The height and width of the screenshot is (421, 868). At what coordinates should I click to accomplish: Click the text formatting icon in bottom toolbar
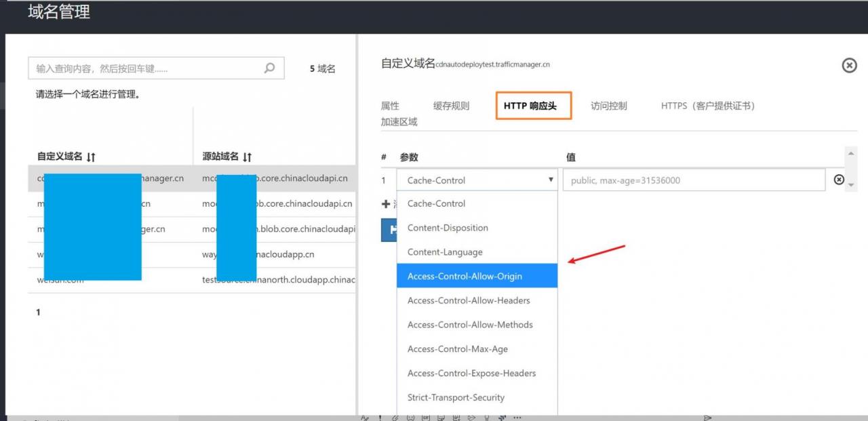(x=366, y=417)
